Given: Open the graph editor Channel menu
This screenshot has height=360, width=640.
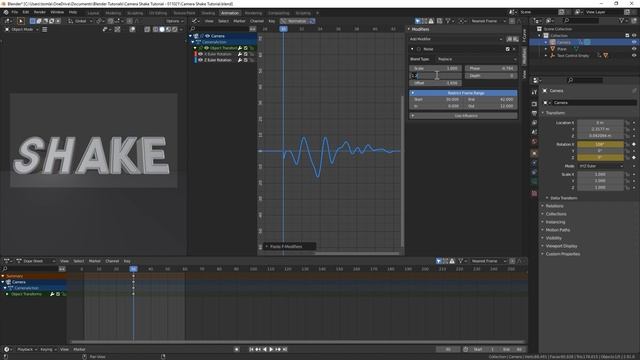Looking at the screenshot, I should pos(257,21).
